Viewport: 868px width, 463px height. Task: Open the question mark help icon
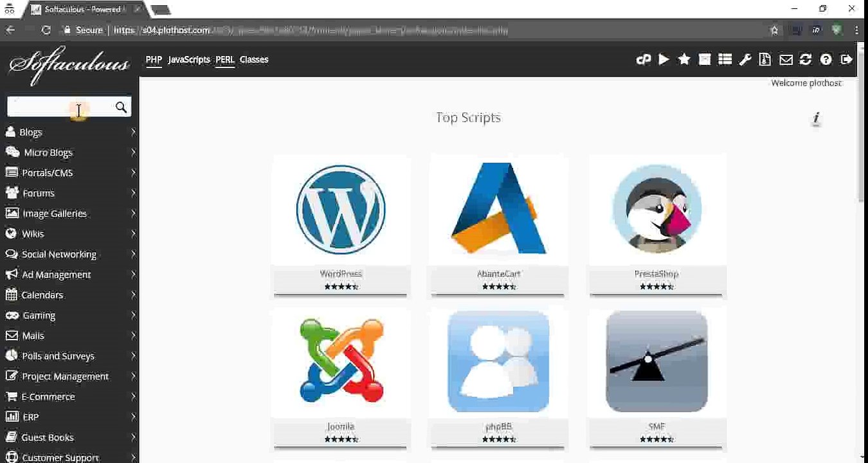(x=826, y=60)
